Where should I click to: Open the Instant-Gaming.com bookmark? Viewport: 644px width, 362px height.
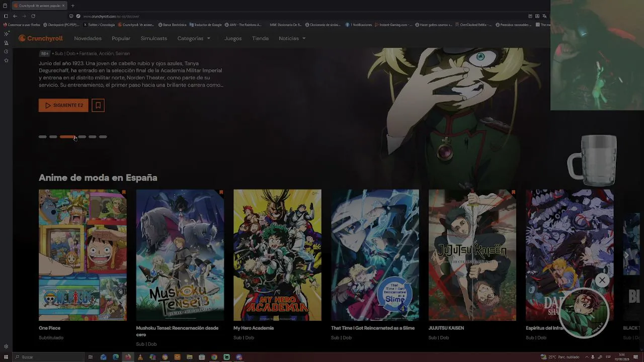point(393,25)
